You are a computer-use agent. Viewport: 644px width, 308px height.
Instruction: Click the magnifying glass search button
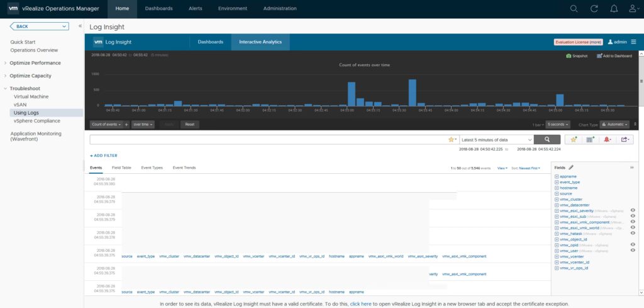(x=547, y=139)
